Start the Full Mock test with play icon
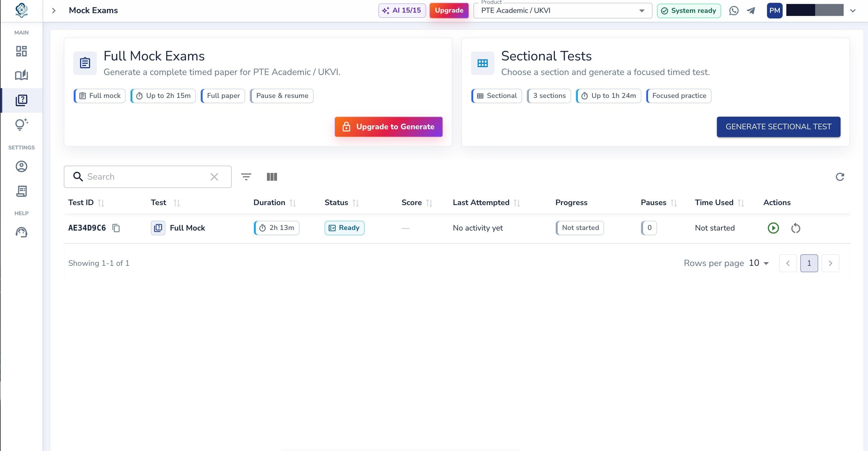Viewport: 868px width, 451px height. [773, 228]
